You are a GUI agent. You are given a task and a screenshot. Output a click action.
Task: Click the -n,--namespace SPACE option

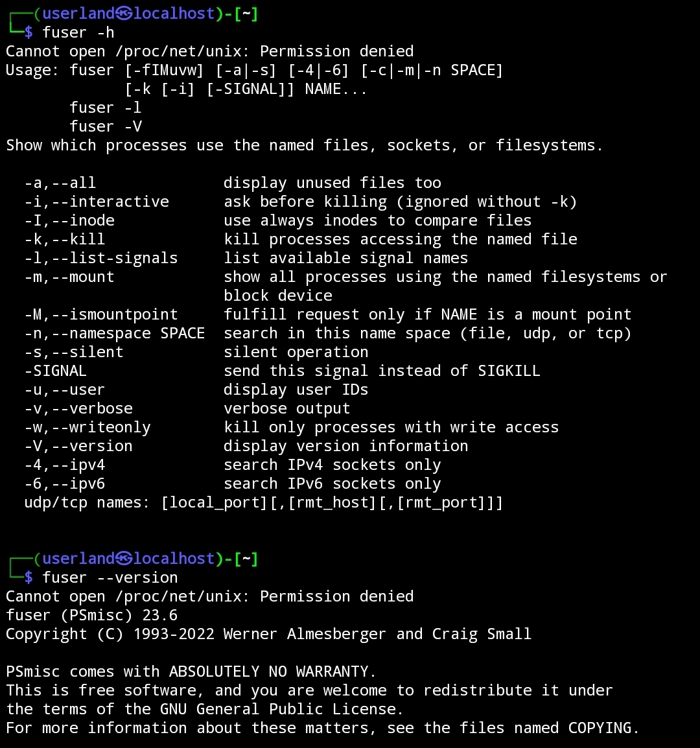[115, 333]
